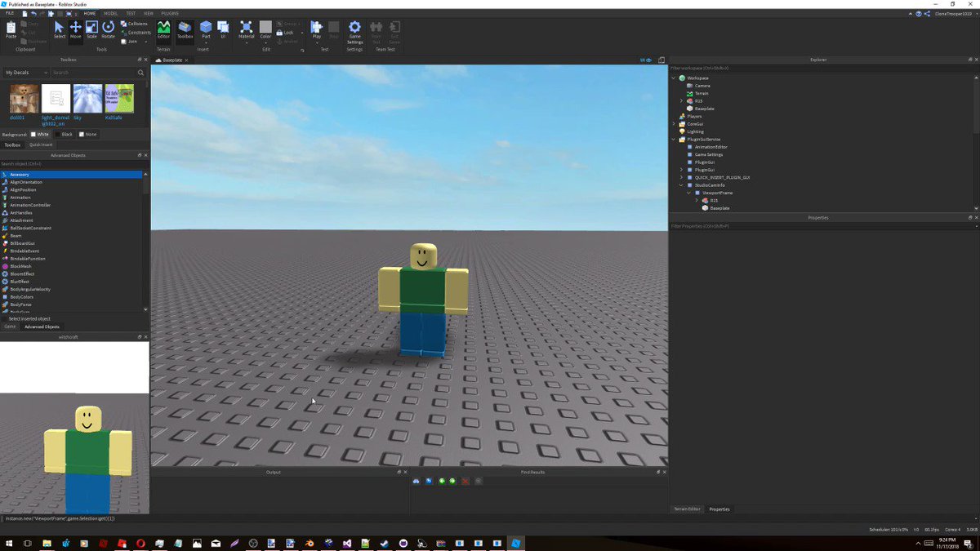This screenshot has height=551, width=980.
Task: Select Players service in Explorer
Action: pyautogui.click(x=693, y=116)
